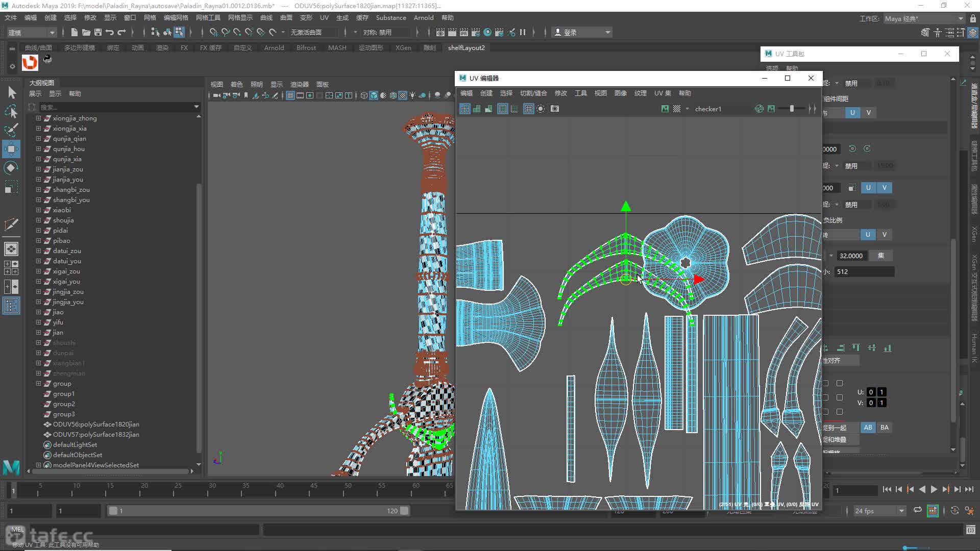Click the Play forward button

click(934, 489)
